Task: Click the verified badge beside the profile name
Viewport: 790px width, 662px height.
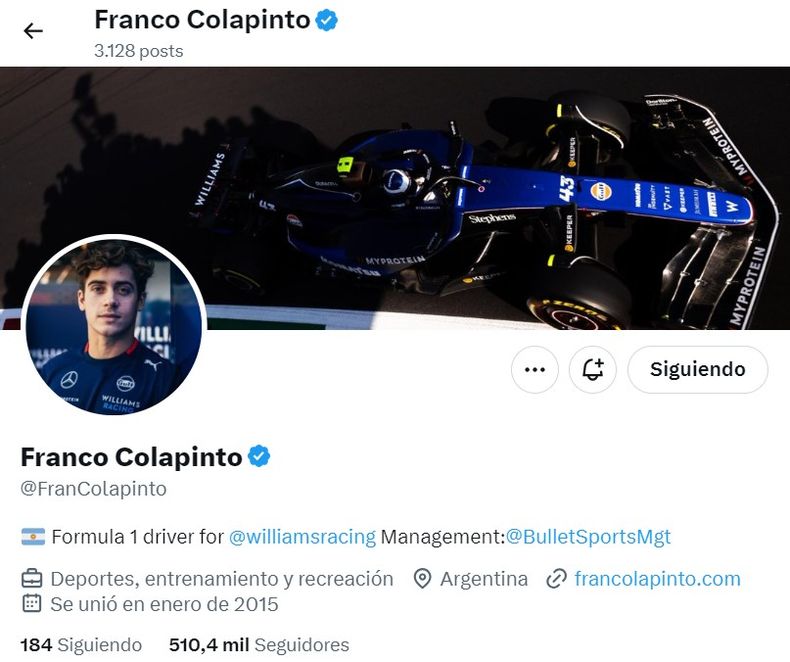Action: (259, 457)
